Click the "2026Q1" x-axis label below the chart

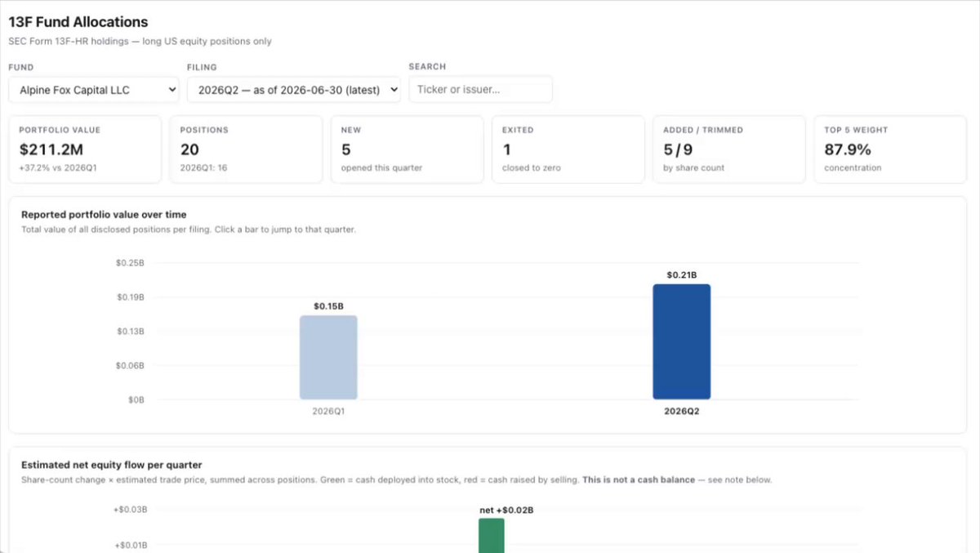[328, 412]
